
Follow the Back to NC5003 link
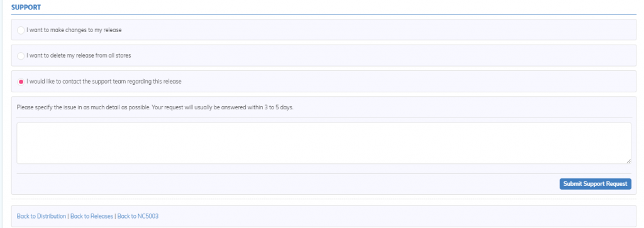pyautogui.click(x=138, y=216)
